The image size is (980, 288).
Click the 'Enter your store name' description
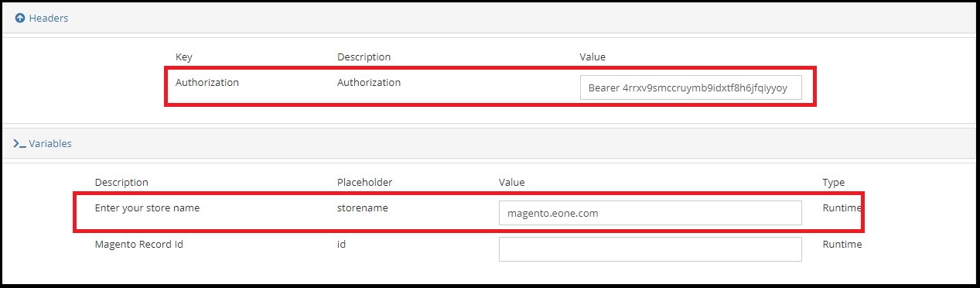click(147, 207)
